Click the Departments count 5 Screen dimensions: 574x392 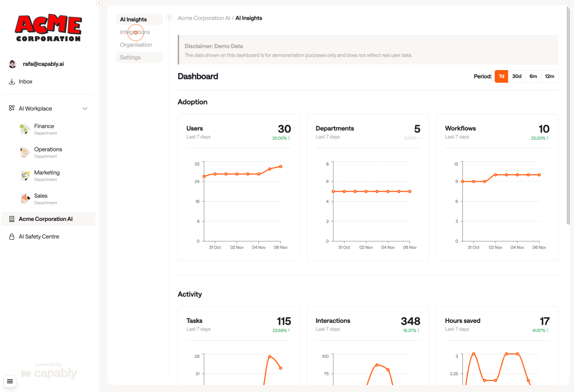point(417,129)
